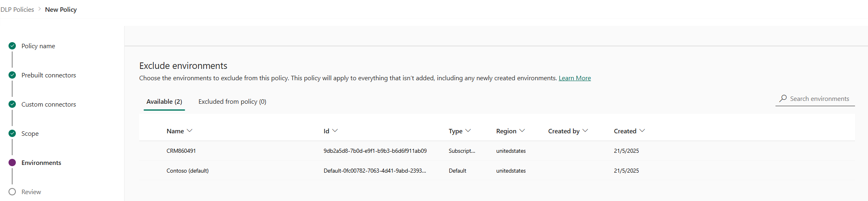Go back to DLP Policies breadcrumb
Viewport: 868px width, 201px height.
pos(17,9)
